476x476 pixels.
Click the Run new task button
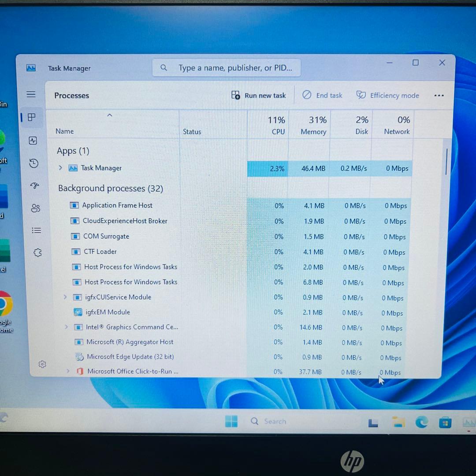[x=258, y=95]
